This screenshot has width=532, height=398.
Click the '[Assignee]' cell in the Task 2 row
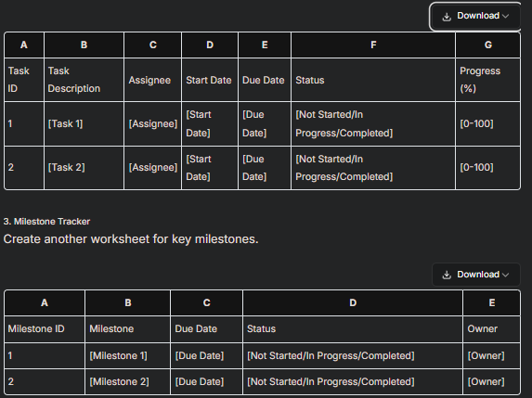(152, 168)
